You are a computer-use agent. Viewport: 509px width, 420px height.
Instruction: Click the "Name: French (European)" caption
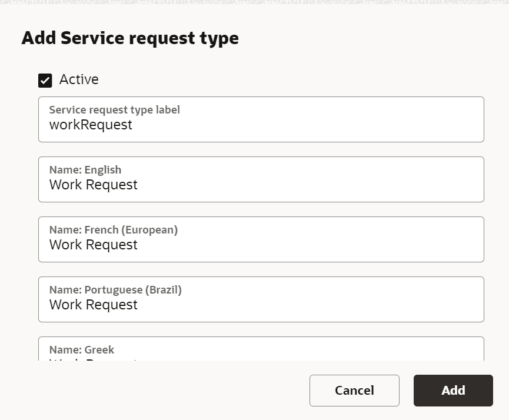[x=113, y=230]
